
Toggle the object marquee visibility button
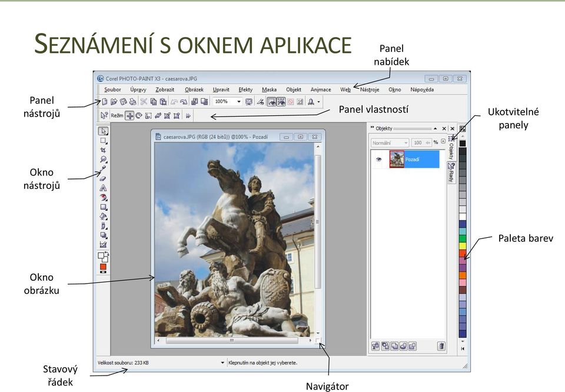(281, 102)
